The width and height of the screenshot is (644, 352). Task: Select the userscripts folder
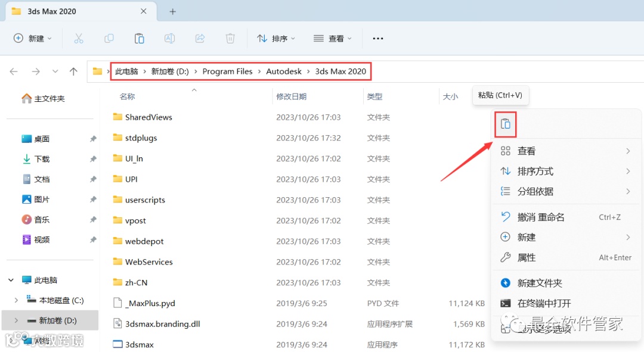pyautogui.click(x=139, y=200)
